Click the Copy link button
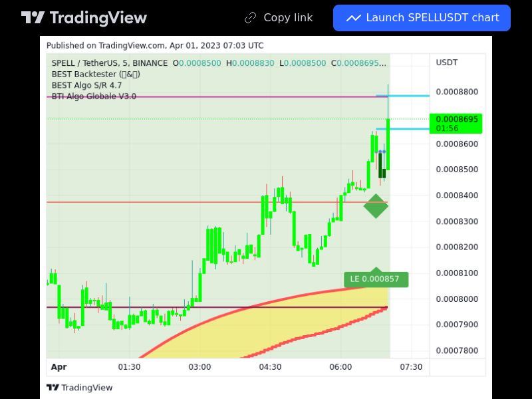Screen dimensions: 532x399 point(279,18)
